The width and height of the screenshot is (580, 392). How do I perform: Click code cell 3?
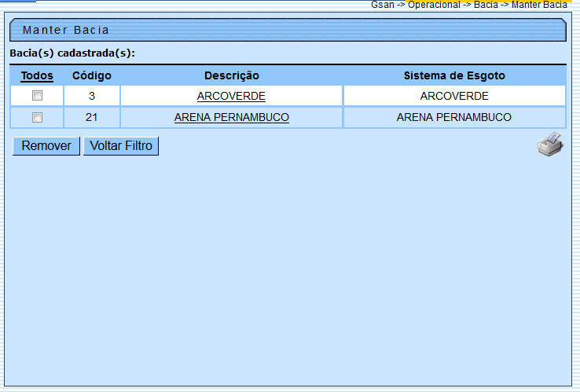click(x=92, y=96)
